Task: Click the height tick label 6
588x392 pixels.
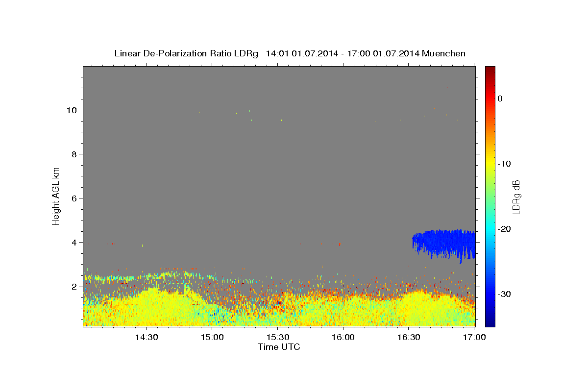Action: pos(75,198)
